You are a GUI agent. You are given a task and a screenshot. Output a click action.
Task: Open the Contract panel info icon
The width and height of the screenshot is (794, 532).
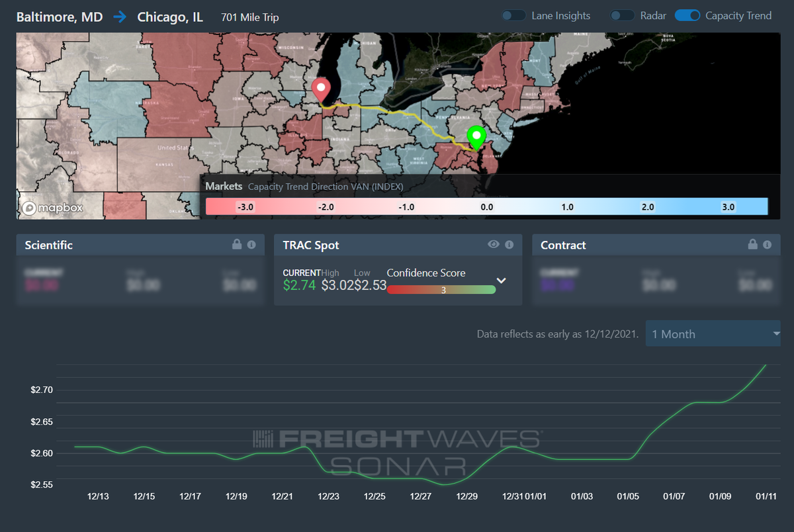point(768,245)
